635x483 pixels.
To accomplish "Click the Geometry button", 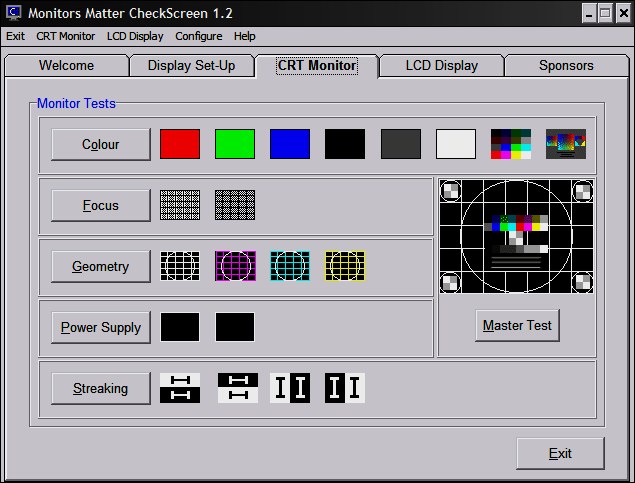I will (101, 266).
